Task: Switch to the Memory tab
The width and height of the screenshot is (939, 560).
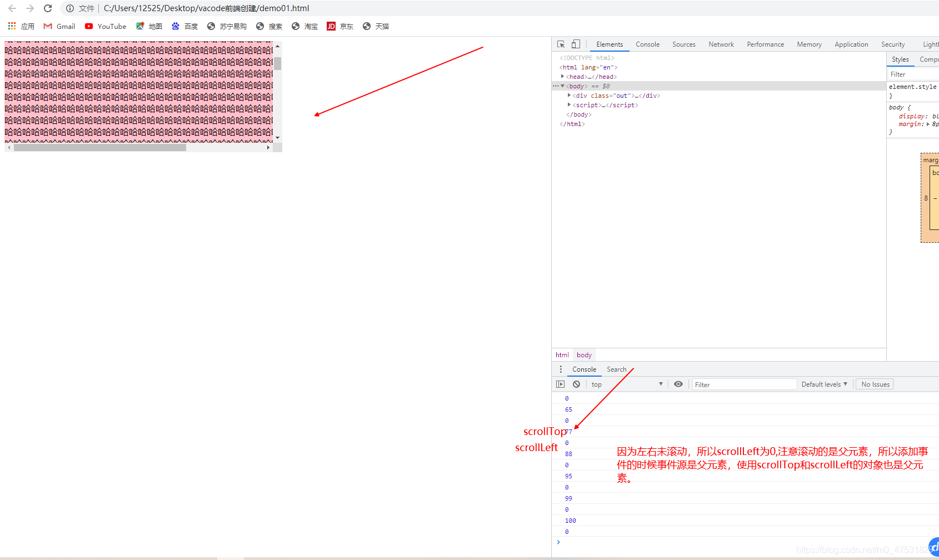Action: [x=809, y=44]
